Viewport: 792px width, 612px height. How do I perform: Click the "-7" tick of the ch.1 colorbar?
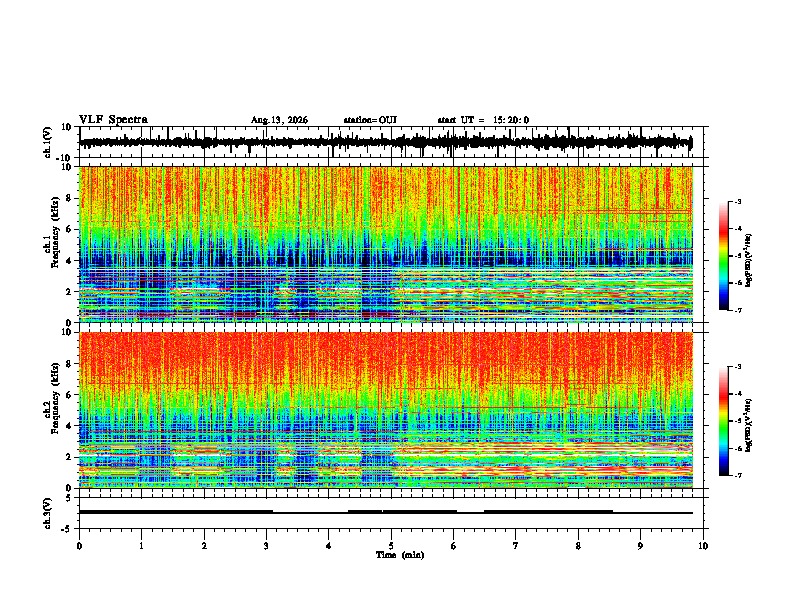pos(737,310)
